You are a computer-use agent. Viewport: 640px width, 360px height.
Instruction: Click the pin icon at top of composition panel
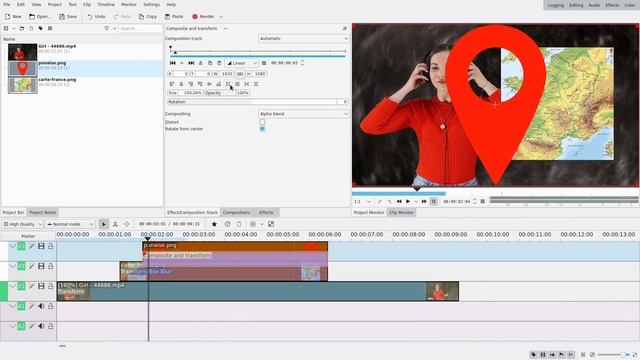click(345, 29)
